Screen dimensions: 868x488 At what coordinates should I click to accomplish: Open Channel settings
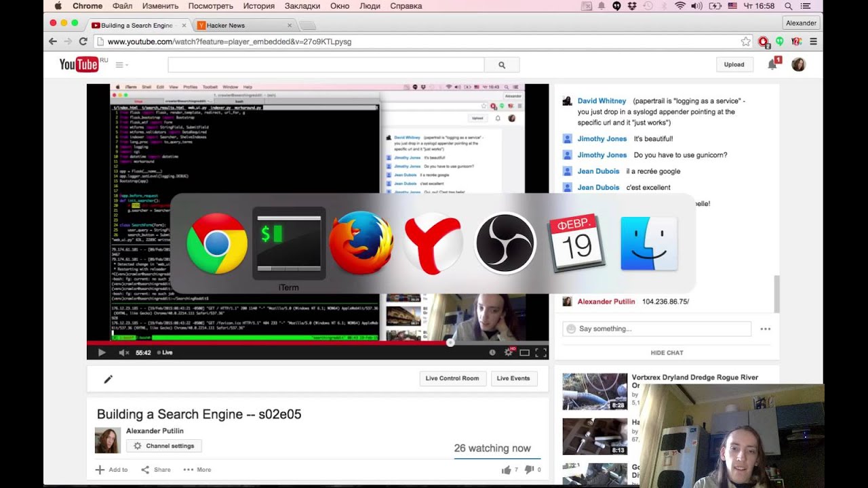164,446
